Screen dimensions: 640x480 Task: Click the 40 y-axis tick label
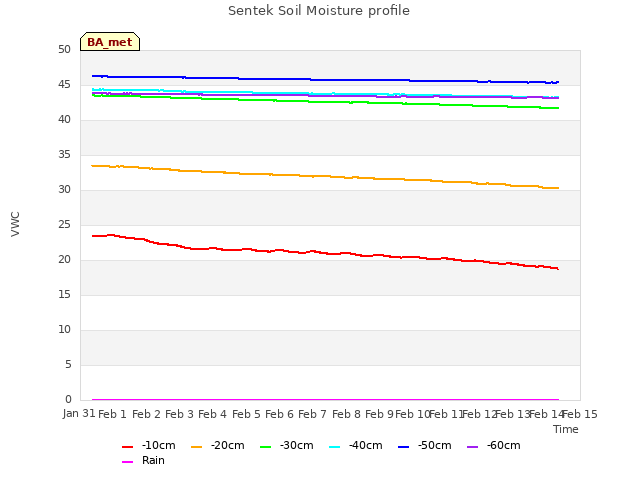[64, 120]
